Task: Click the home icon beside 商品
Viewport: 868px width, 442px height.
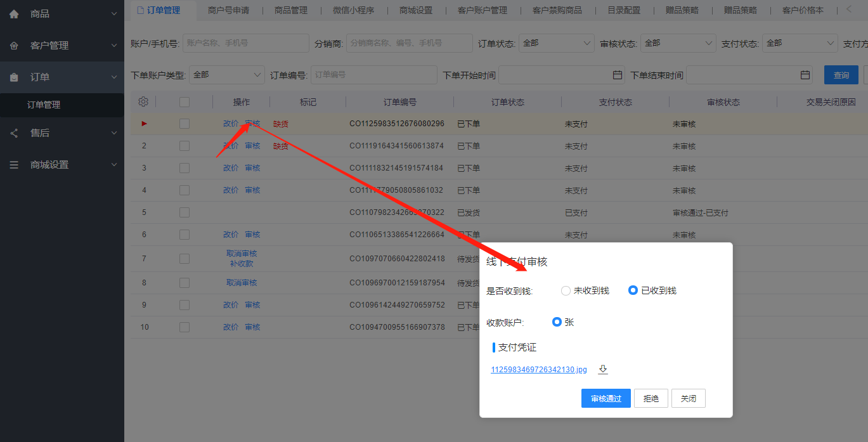Action: 14,13
